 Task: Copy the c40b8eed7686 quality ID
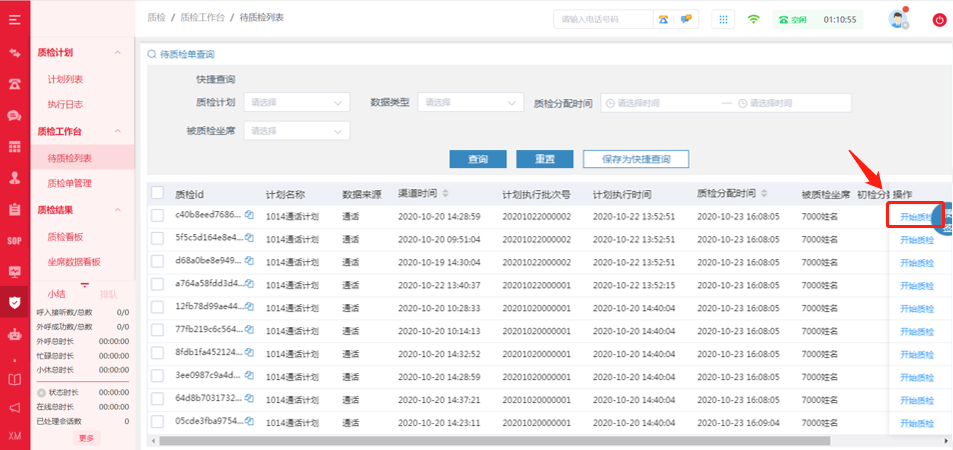(250, 215)
